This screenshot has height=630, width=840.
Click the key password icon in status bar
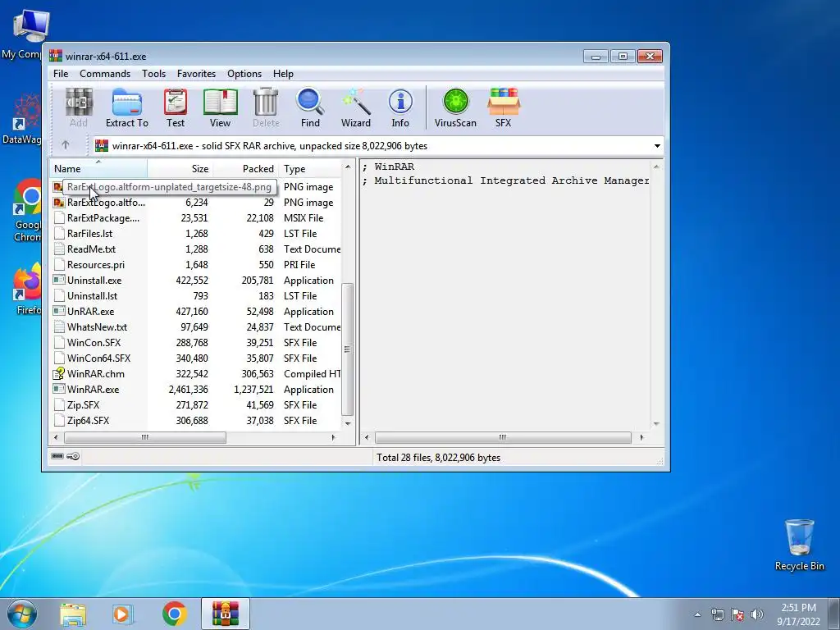[73, 456]
